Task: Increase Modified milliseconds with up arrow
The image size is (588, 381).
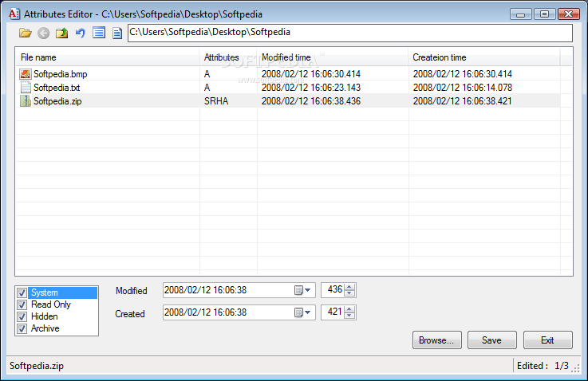Action: tap(349, 287)
